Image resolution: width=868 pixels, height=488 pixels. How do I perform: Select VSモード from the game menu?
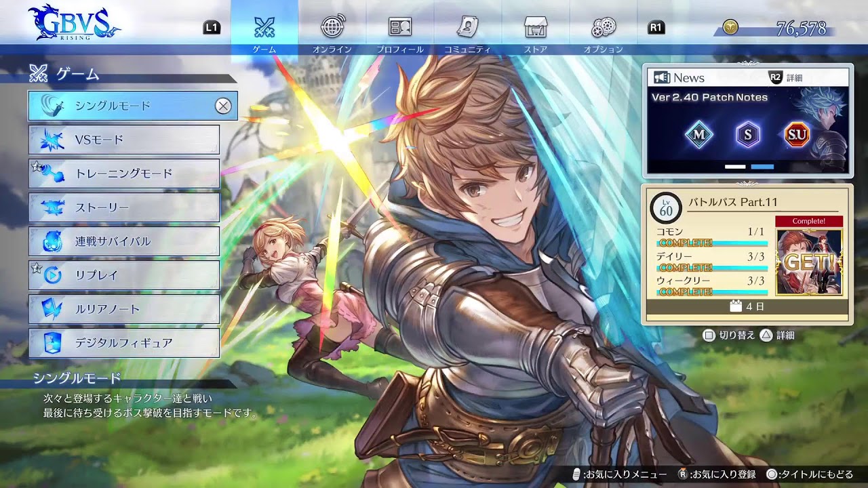point(124,140)
